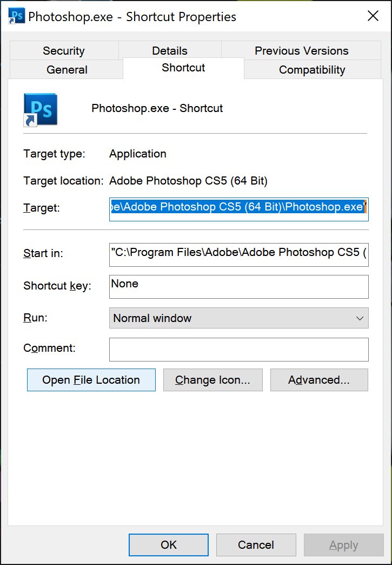Viewport: 392px width, 565px height.
Task: Close the Shortcut Properties dialog
Action: (373, 16)
